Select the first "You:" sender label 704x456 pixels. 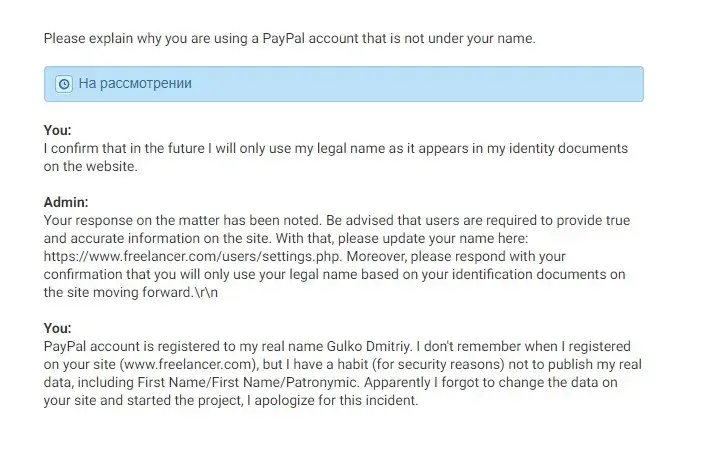pos(58,130)
